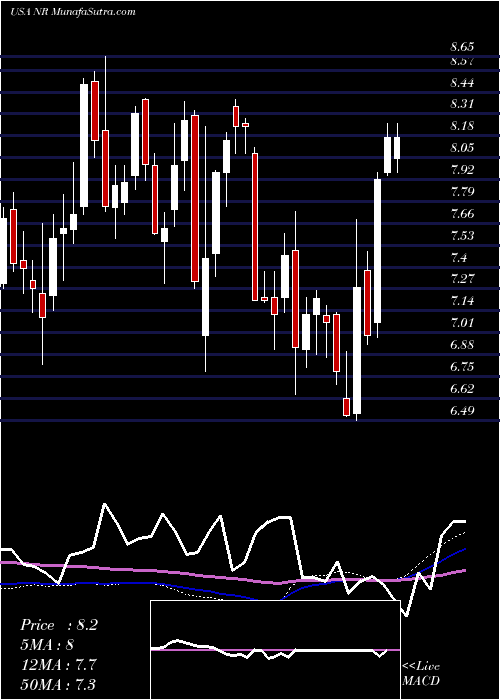Click the last candlestick on the right

(x=396, y=148)
